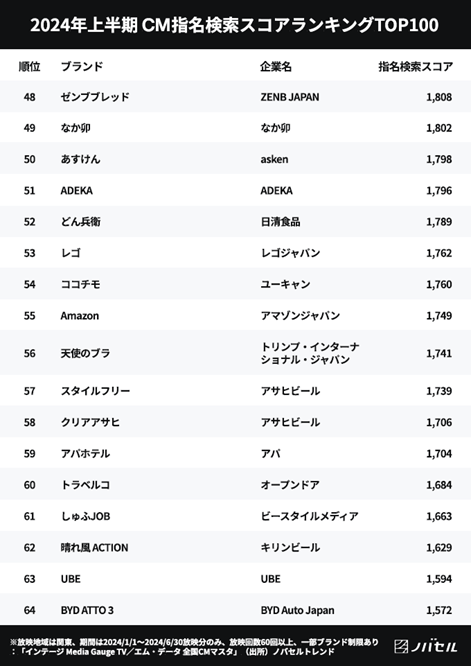Click the Amazon brand name
Screen dimensions: 471x666
coord(80,316)
